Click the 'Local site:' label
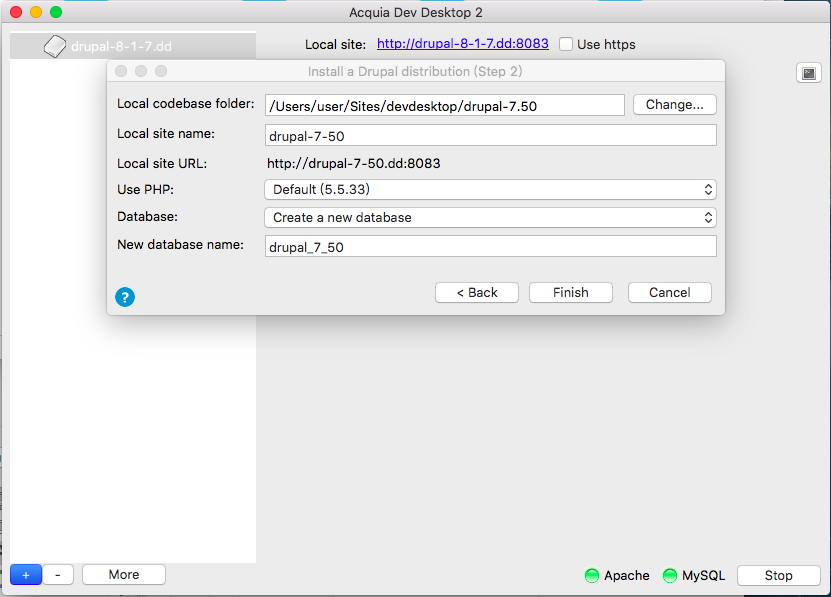The height and width of the screenshot is (597, 831). 335,45
